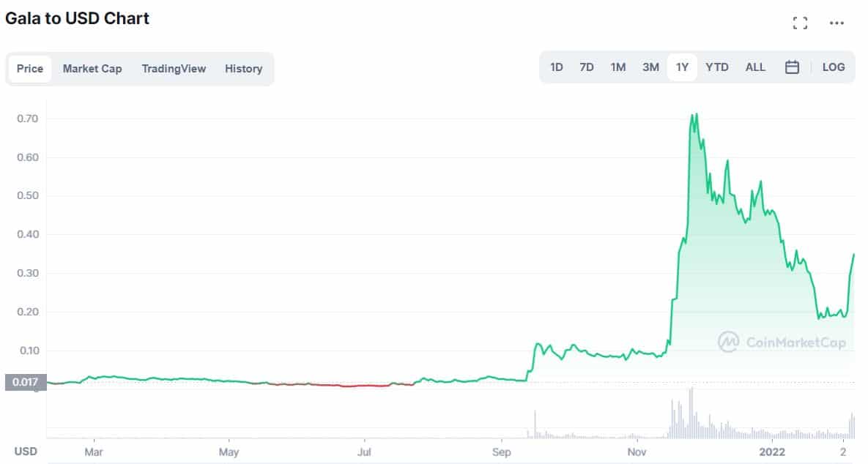This screenshot has width=868, height=464.
Task: Click the tallest volume bar in the November cluster
Action: coord(691,413)
